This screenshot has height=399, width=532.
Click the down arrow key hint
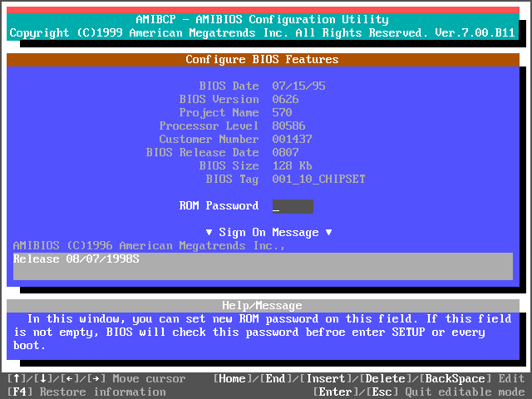point(43,379)
